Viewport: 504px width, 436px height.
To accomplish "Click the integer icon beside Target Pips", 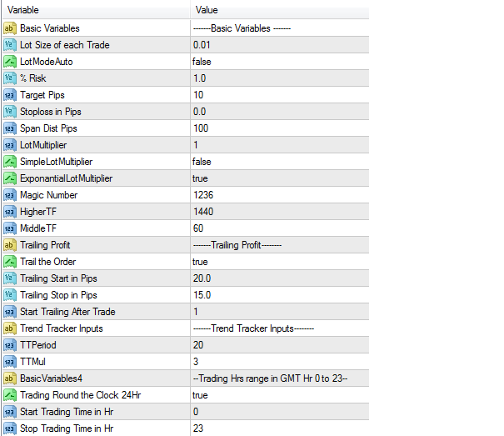I will coord(9,95).
